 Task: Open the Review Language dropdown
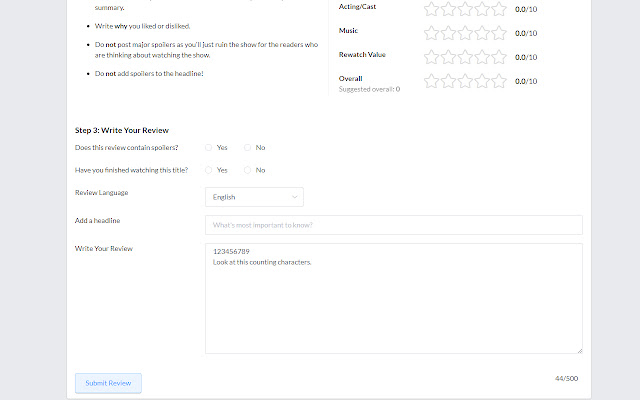coord(254,197)
